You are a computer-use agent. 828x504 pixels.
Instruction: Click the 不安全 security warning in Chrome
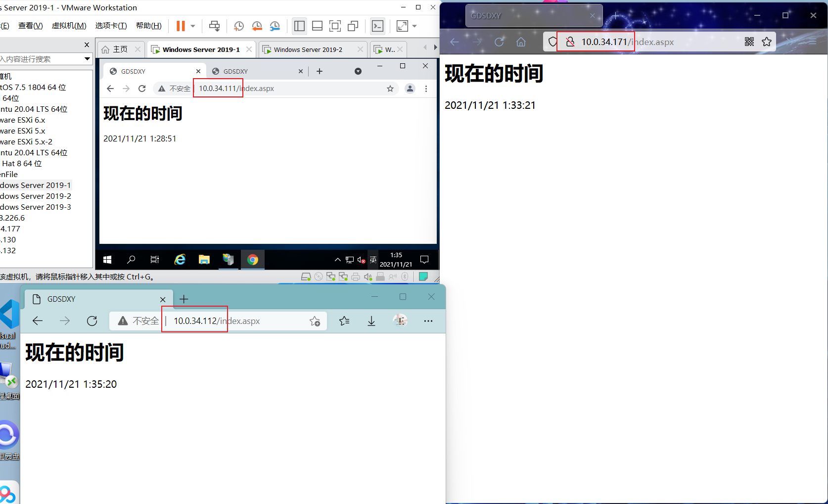(174, 89)
